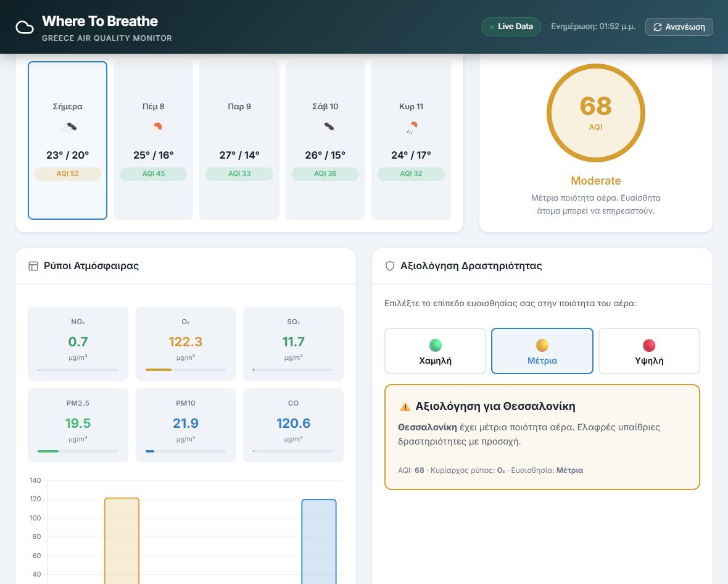Switch to the Σήμερα forecast card
The width and height of the screenshot is (728, 584).
pyautogui.click(x=68, y=140)
